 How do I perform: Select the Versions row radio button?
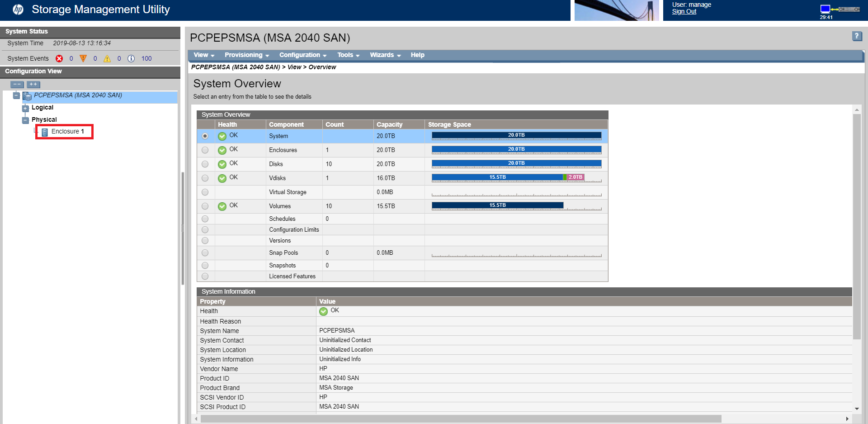coord(205,240)
